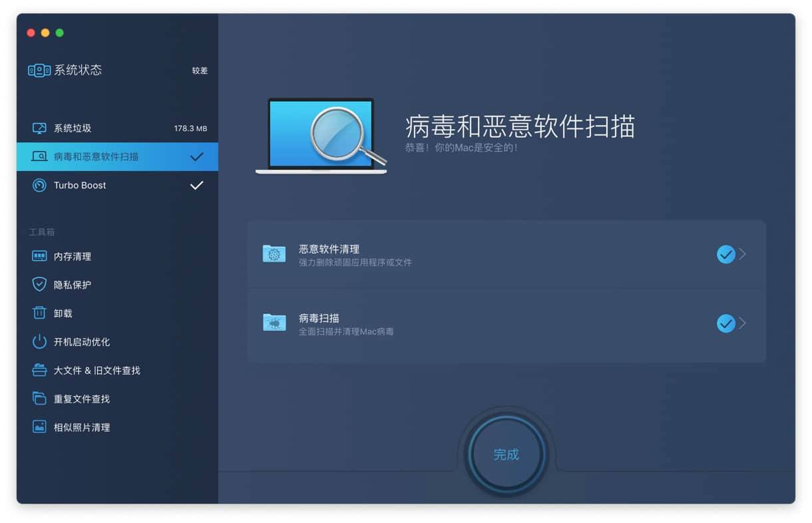Click the 恭喜！你的Mac是安全的！ message
This screenshot has height=523, width=812.
461,147
